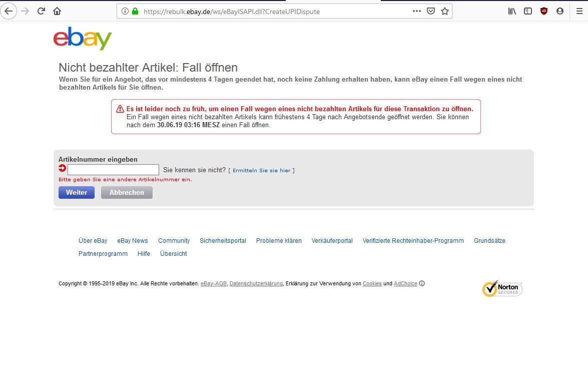
Task: Open the Library icon in toolbar
Action: (x=512, y=11)
